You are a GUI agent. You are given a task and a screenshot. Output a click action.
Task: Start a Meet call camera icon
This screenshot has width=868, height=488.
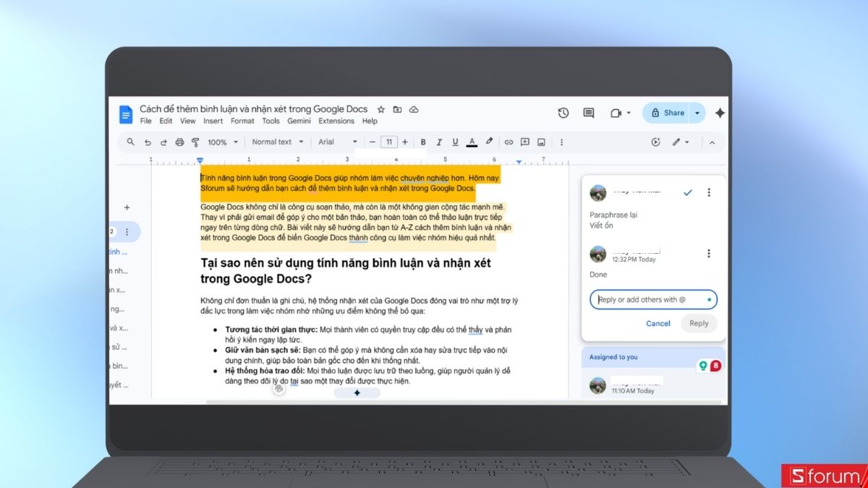[616, 113]
